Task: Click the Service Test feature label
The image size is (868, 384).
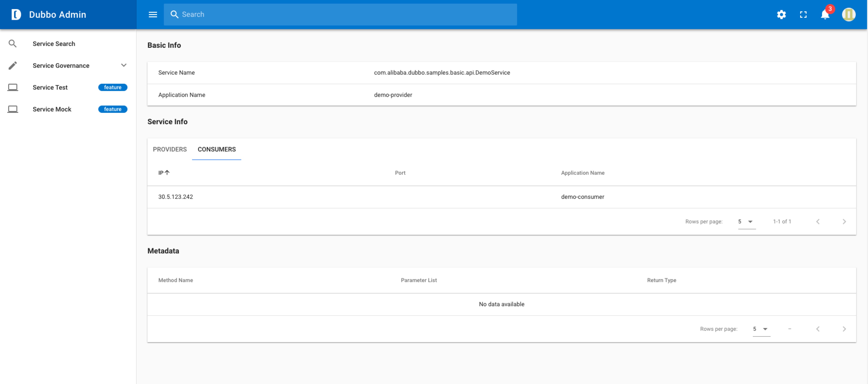Action: coord(113,87)
